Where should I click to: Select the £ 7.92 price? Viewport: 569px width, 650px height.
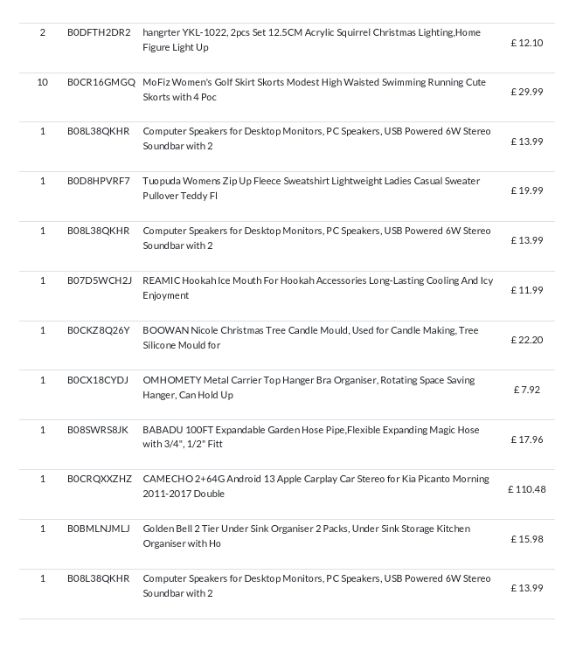click(x=527, y=390)
